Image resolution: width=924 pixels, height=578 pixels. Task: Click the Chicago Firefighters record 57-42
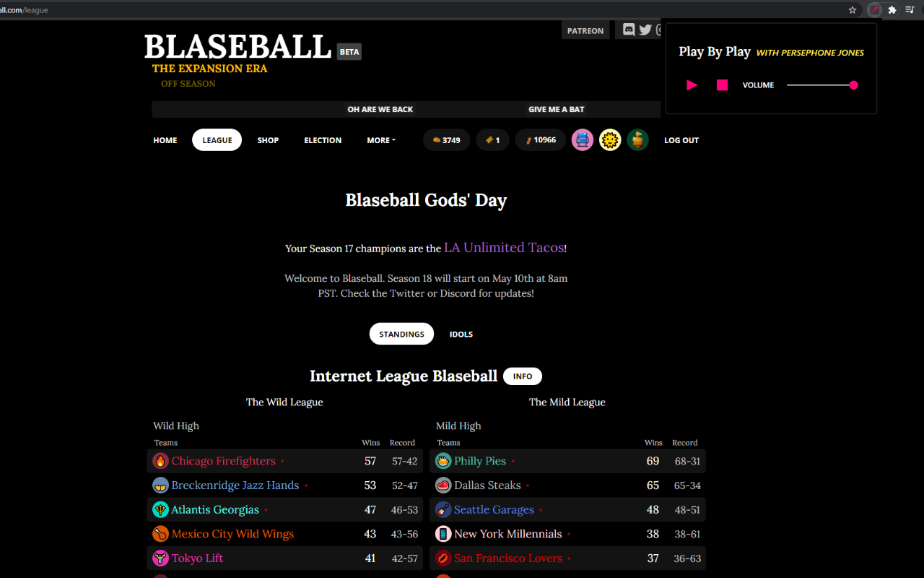coord(404,461)
